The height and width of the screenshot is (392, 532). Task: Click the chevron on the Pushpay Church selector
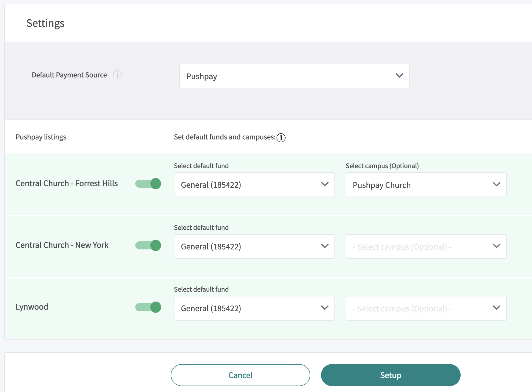(x=497, y=184)
